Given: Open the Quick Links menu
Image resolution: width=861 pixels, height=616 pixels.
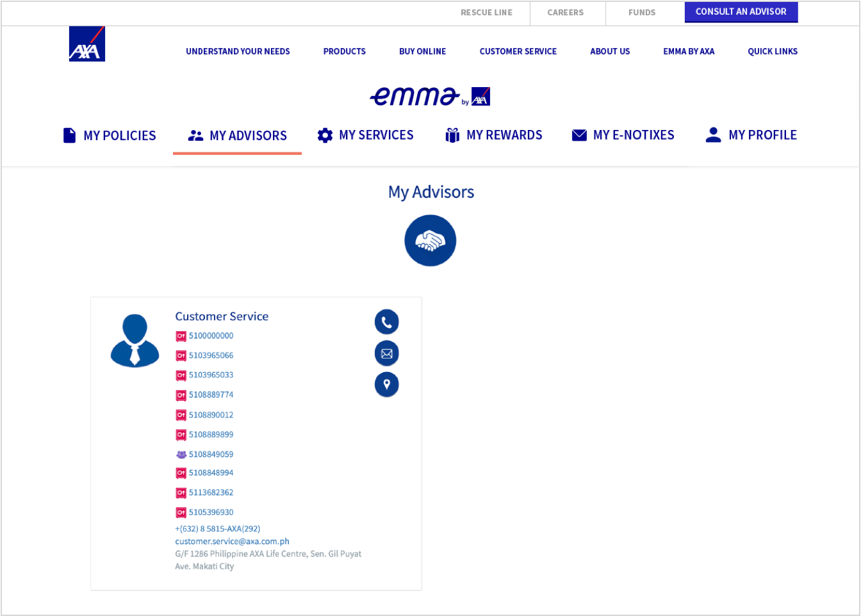Looking at the screenshot, I should point(773,51).
